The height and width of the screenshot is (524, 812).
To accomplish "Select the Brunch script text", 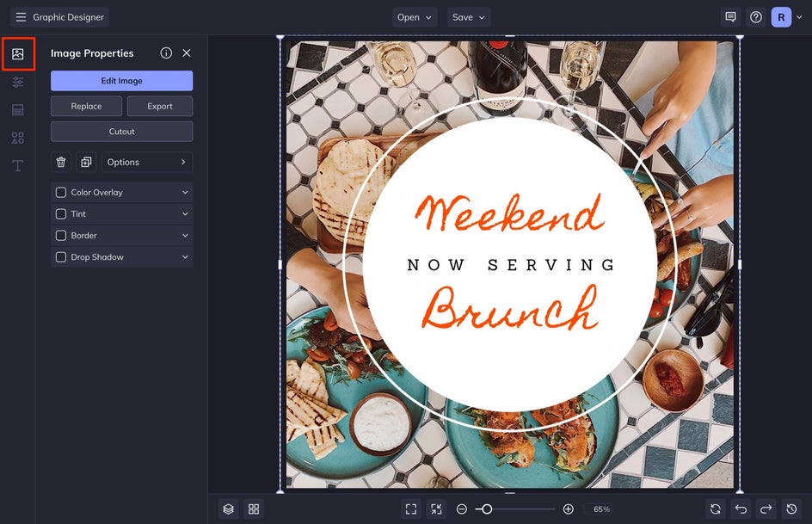I will 511,308.
